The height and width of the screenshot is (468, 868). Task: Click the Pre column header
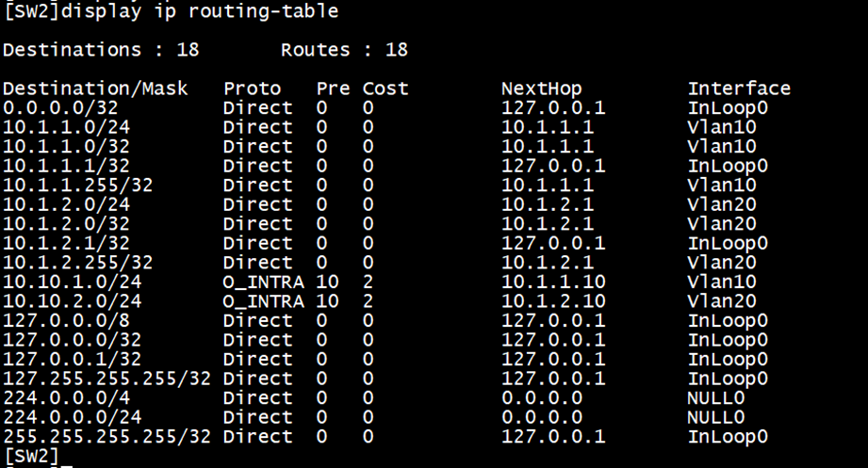pyautogui.click(x=333, y=89)
